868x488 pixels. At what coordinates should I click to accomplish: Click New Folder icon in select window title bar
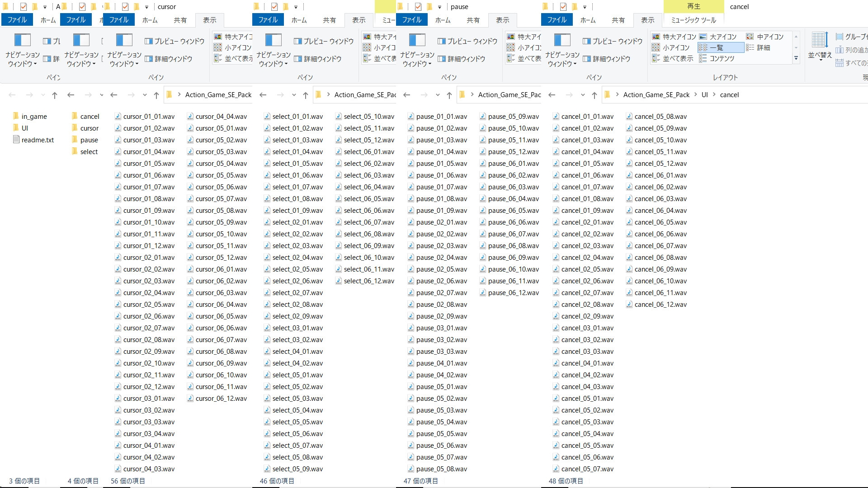click(286, 7)
